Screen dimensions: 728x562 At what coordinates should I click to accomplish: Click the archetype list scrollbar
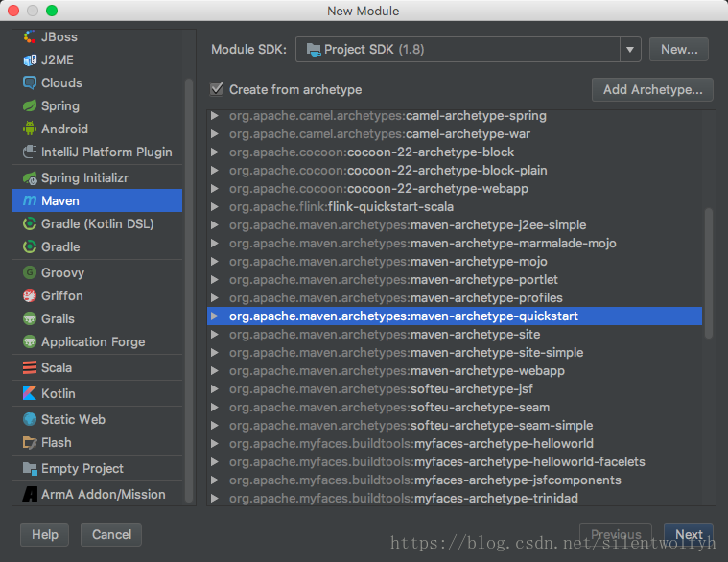pos(709,273)
